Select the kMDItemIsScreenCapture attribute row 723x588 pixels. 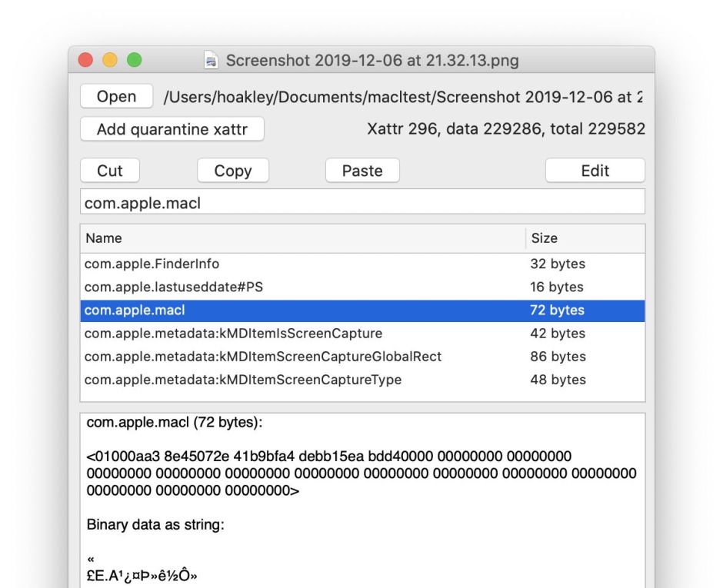(231, 334)
